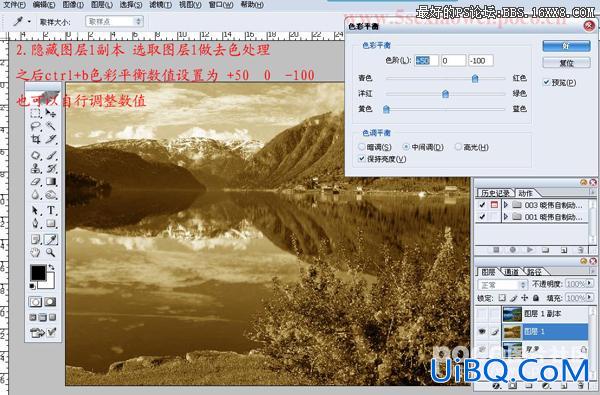This screenshot has height=395, width=600.
Task: Select the History Brush tool
Action: [51, 168]
